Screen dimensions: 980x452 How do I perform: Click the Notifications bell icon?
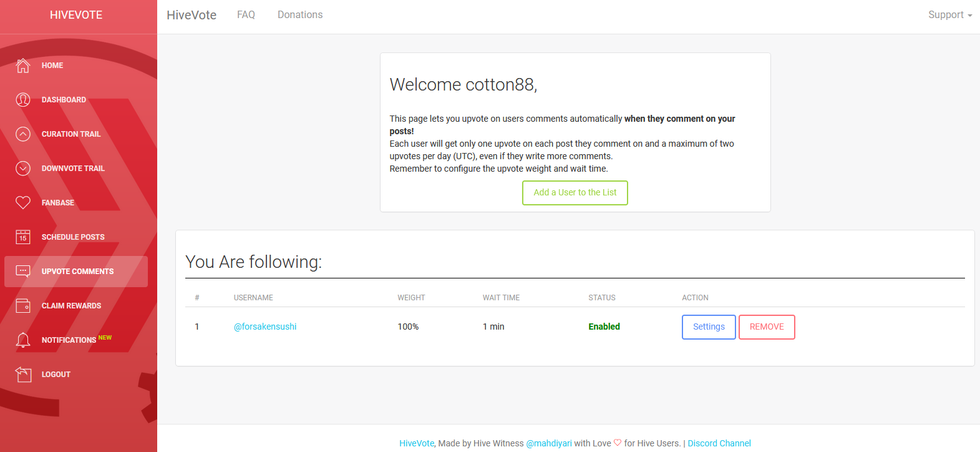click(x=23, y=340)
